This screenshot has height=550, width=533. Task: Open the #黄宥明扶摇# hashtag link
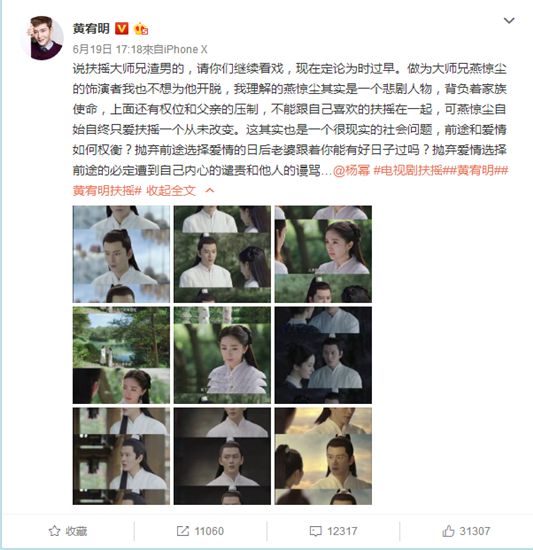107,191
